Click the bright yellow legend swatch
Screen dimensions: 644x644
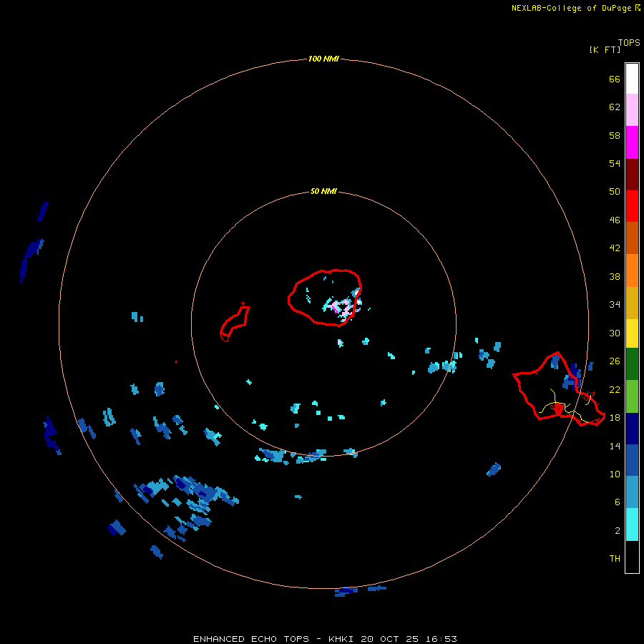click(x=632, y=333)
